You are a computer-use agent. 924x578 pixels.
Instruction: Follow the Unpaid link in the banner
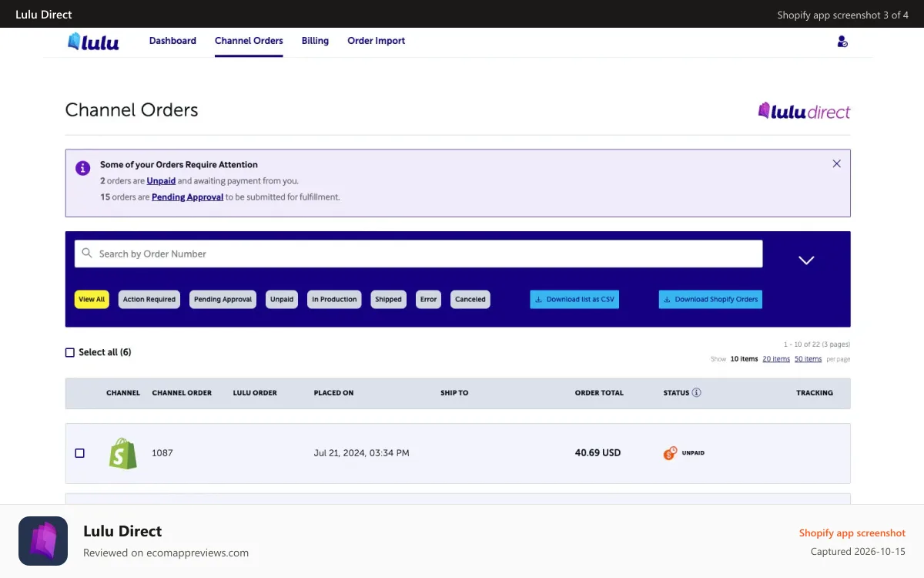(x=161, y=181)
